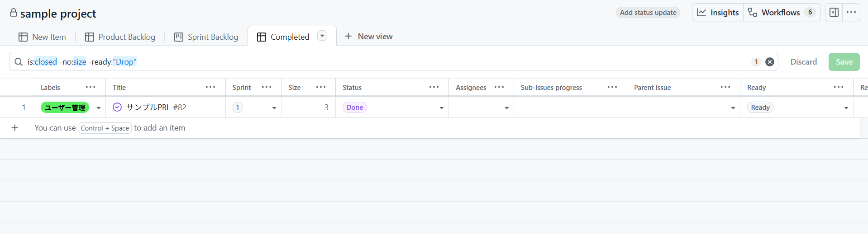Open the project ellipsis menu
Screen dimensions: 868x234
coord(851,13)
